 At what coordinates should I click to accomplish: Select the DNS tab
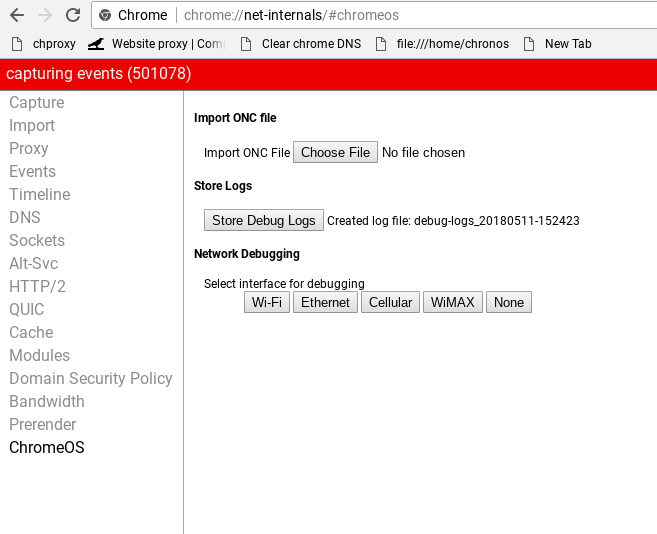coord(25,218)
